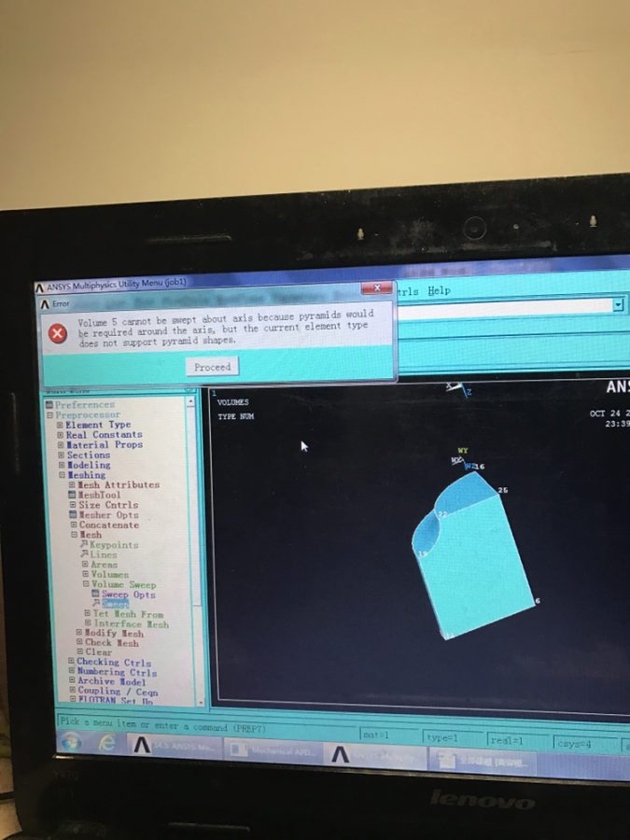
Task: Collapse the Preprocessor tree node
Action: click(x=49, y=415)
